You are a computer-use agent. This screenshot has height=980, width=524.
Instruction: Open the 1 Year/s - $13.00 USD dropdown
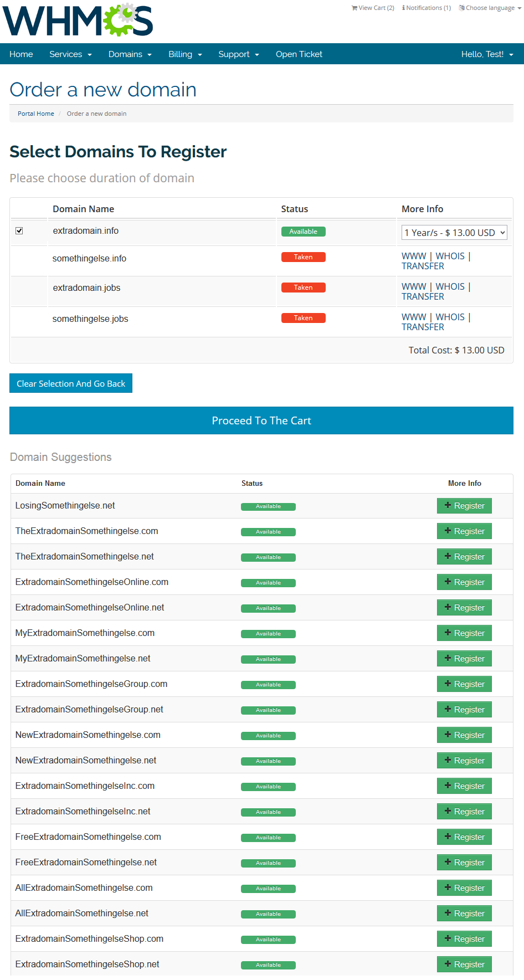point(454,233)
